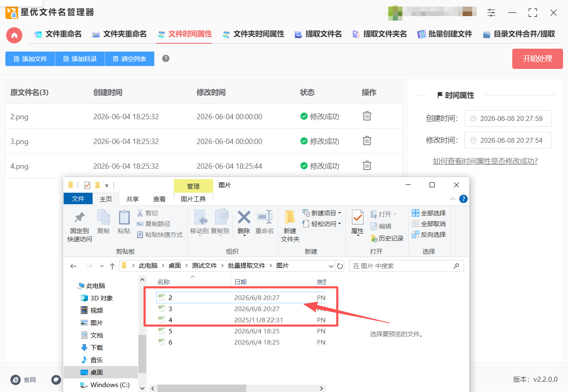Image resolution: width=568 pixels, height=392 pixels.
Task: Switch to 文件重命名 tab
Action: pyautogui.click(x=58, y=34)
